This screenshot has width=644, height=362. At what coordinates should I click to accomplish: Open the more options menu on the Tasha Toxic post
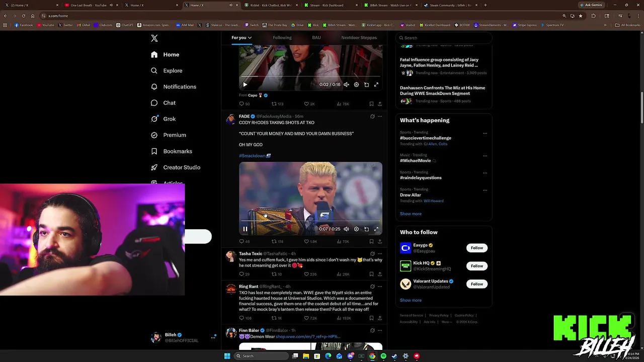click(380, 254)
